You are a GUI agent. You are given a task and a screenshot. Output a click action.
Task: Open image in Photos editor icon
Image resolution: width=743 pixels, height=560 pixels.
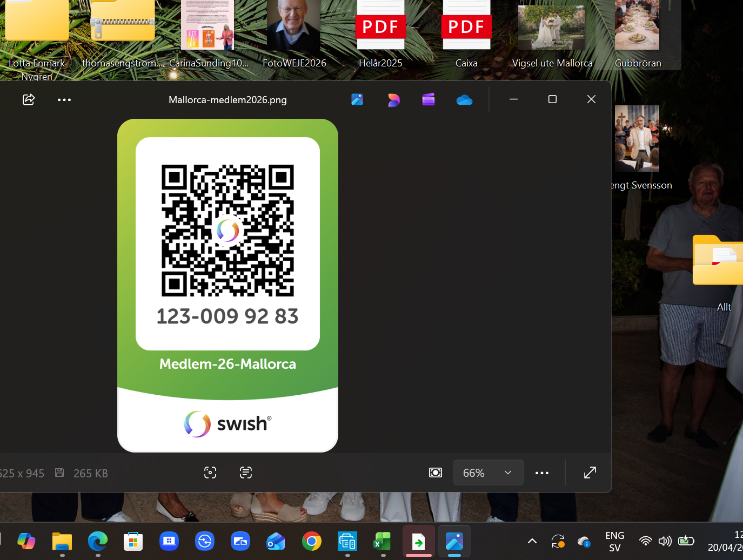click(x=357, y=99)
